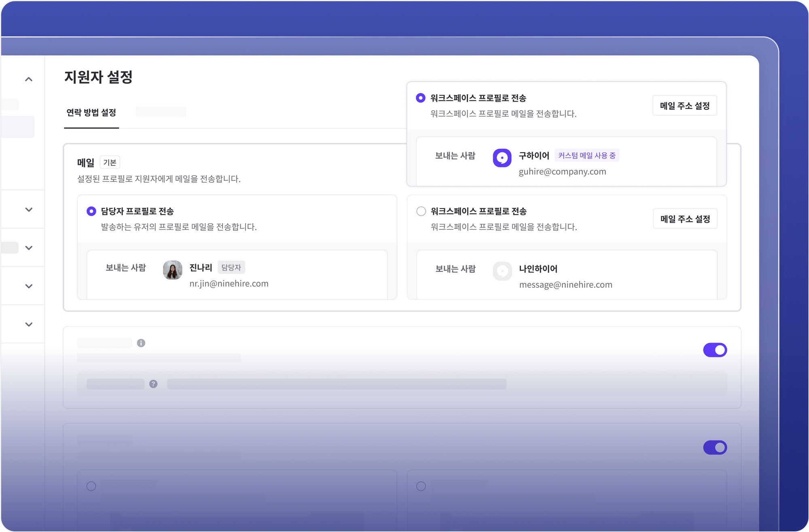Collapse the sidebar section with up chevron
809x532 pixels.
29,79
